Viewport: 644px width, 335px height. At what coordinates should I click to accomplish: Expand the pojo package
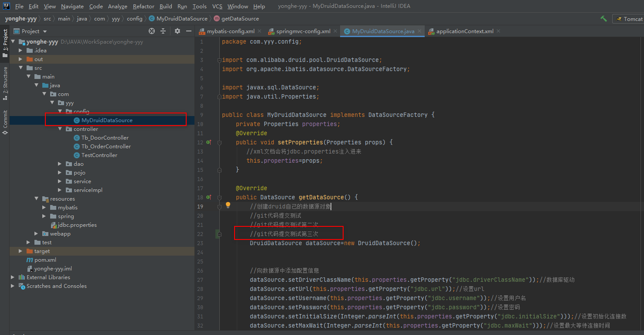point(60,173)
